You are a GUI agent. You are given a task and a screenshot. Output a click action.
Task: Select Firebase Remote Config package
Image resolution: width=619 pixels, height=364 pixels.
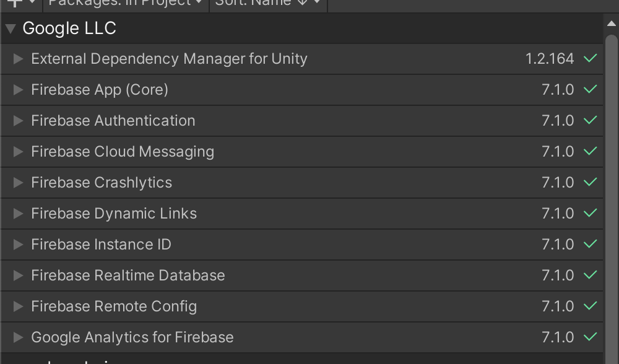301,306
